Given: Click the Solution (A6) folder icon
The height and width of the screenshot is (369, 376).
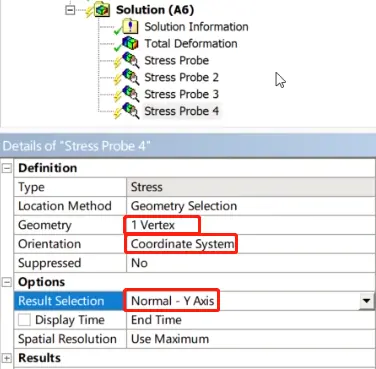Looking at the screenshot, I should pyautogui.click(x=102, y=10).
